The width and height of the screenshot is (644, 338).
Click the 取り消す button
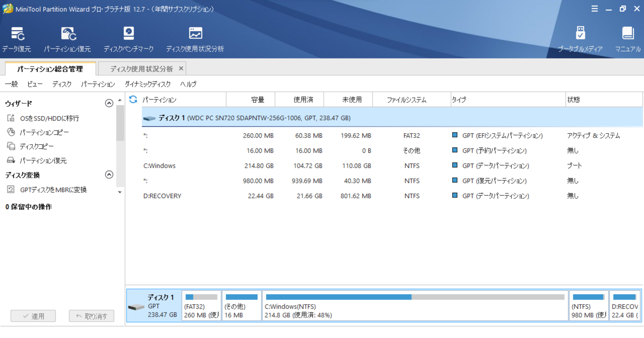tap(92, 316)
